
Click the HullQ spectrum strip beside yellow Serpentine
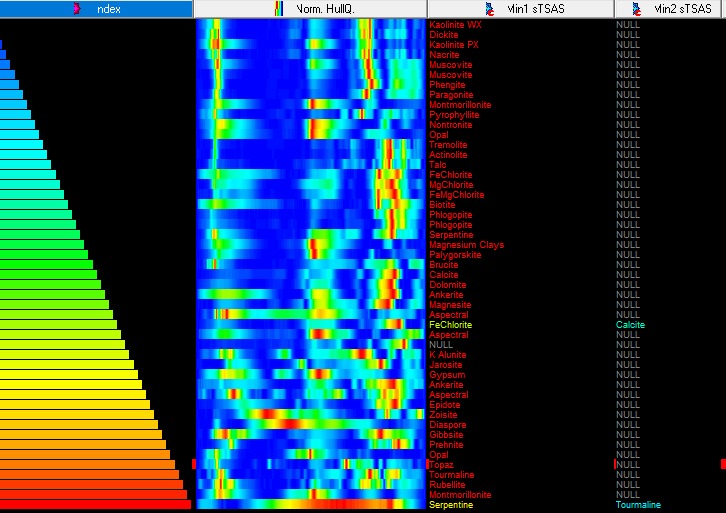tap(310, 505)
